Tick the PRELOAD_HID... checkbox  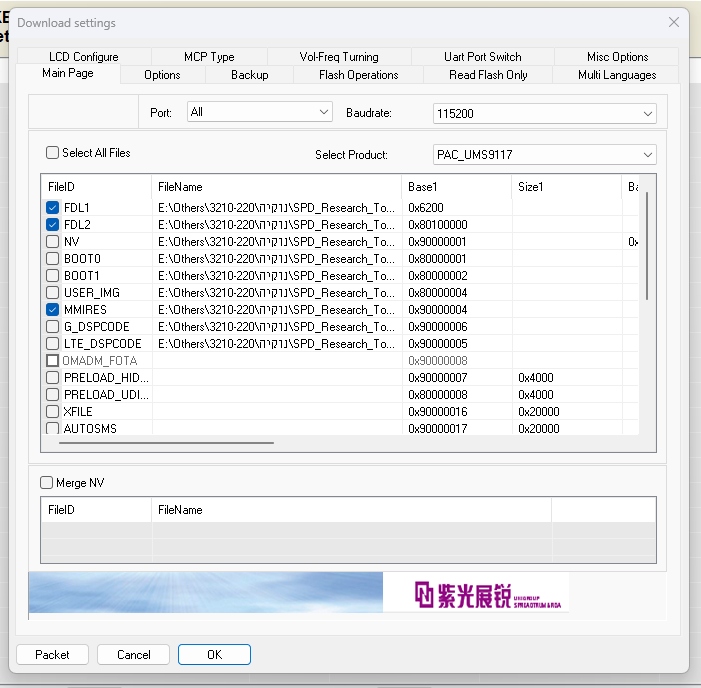[x=52, y=378]
